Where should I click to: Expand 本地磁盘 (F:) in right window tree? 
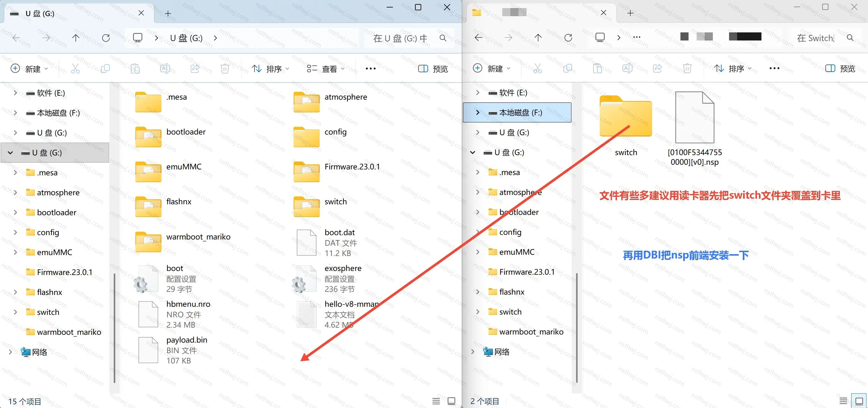click(478, 112)
